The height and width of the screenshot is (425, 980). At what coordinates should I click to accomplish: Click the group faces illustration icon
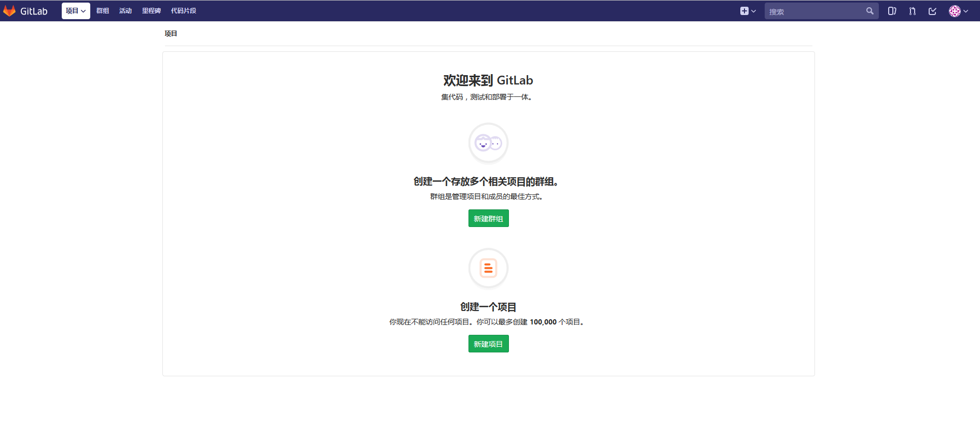(488, 143)
